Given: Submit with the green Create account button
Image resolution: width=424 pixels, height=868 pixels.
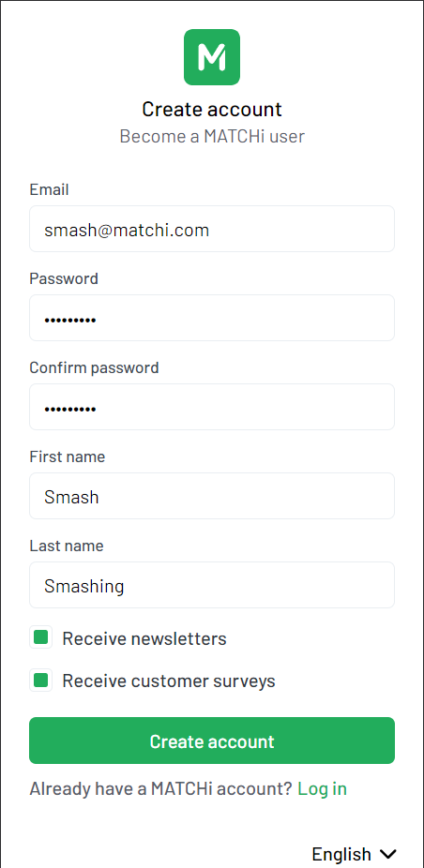Looking at the screenshot, I should 212,741.
